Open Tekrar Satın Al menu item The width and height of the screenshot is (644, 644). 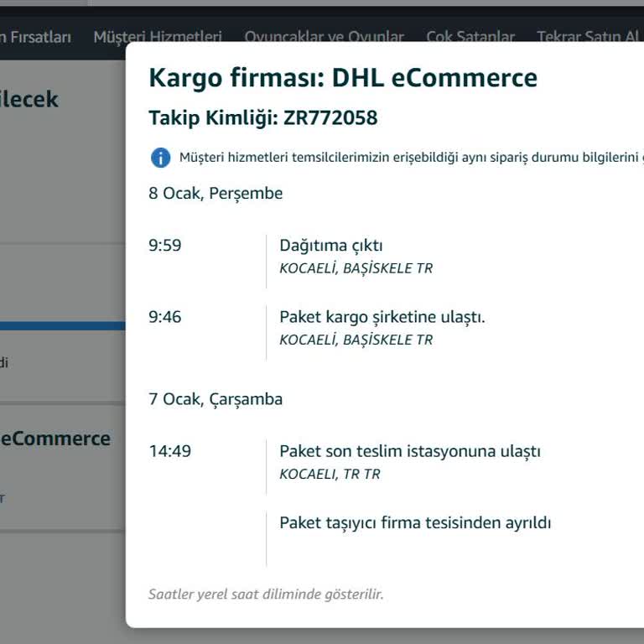pyautogui.click(x=588, y=37)
